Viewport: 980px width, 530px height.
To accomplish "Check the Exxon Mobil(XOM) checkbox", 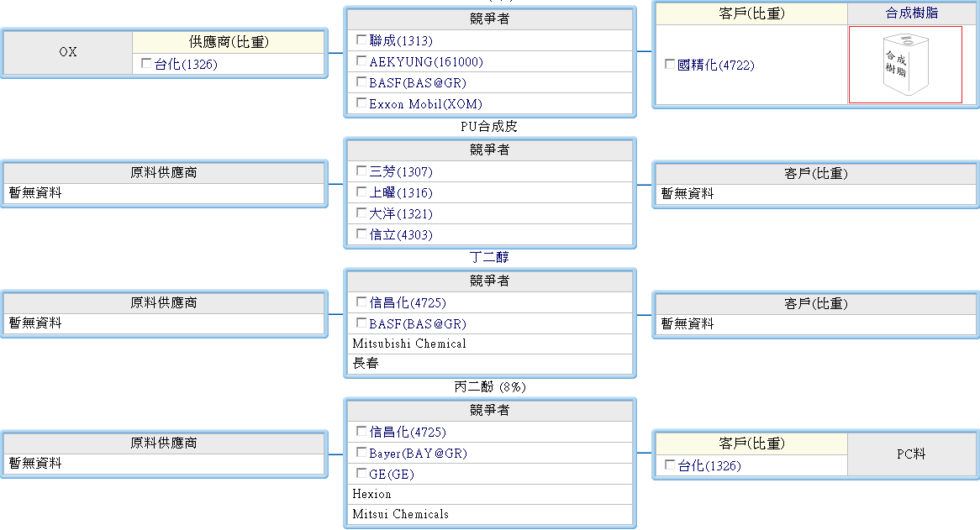I will pyautogui.click(x=361, y=103).
